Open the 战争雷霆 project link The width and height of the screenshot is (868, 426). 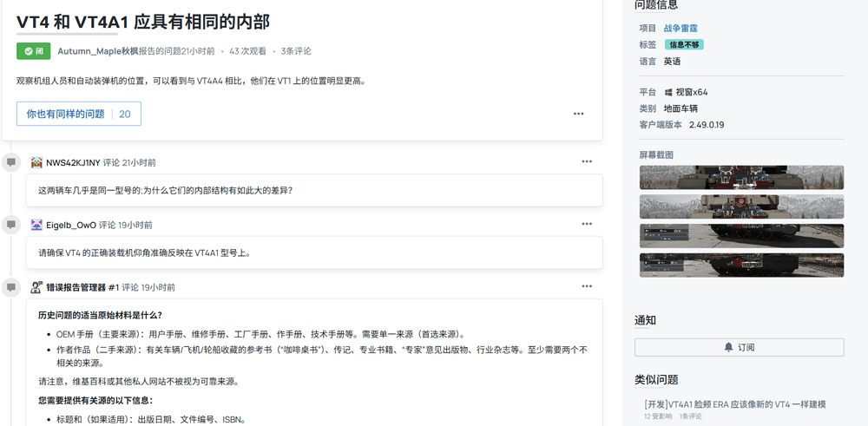point(681,29)
